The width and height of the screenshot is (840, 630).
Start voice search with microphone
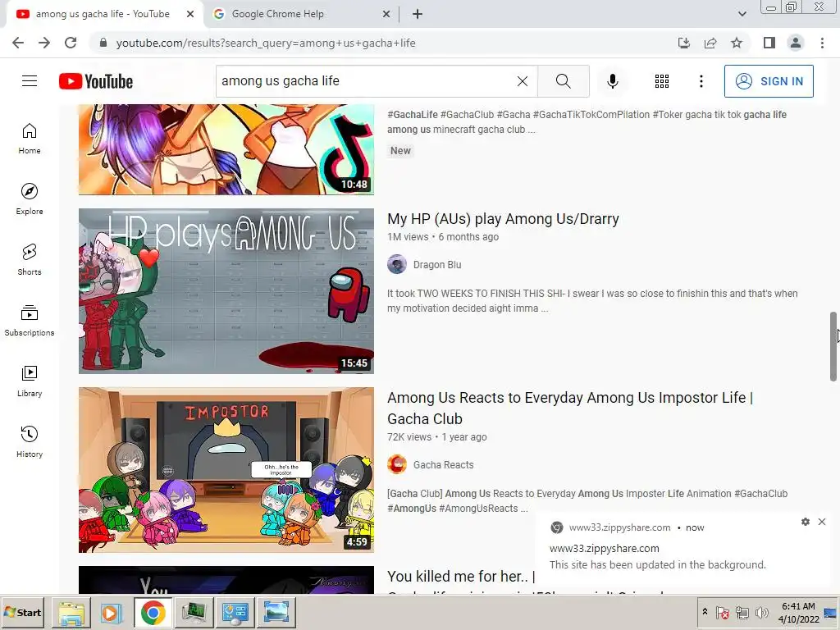coord(613,81)
